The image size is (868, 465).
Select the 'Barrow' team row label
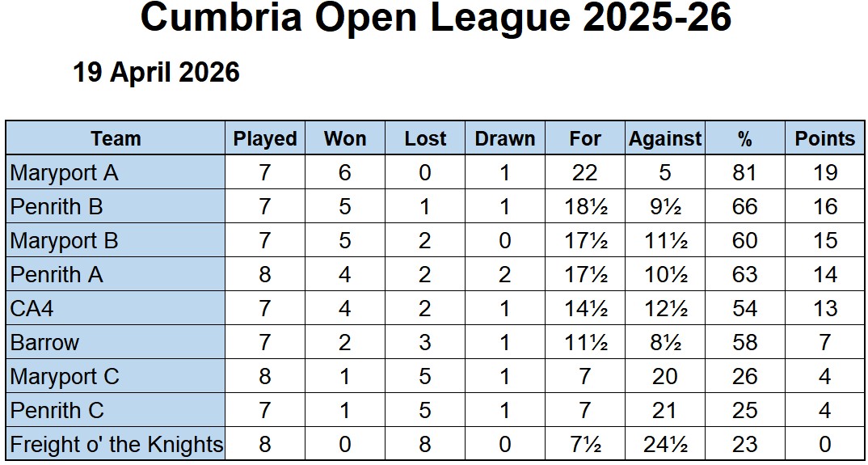(x=45, y=342)
